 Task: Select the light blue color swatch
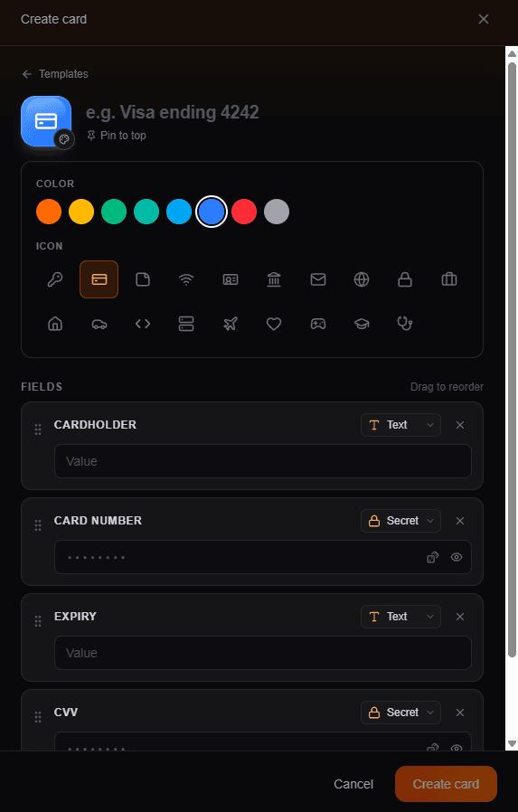179,212
